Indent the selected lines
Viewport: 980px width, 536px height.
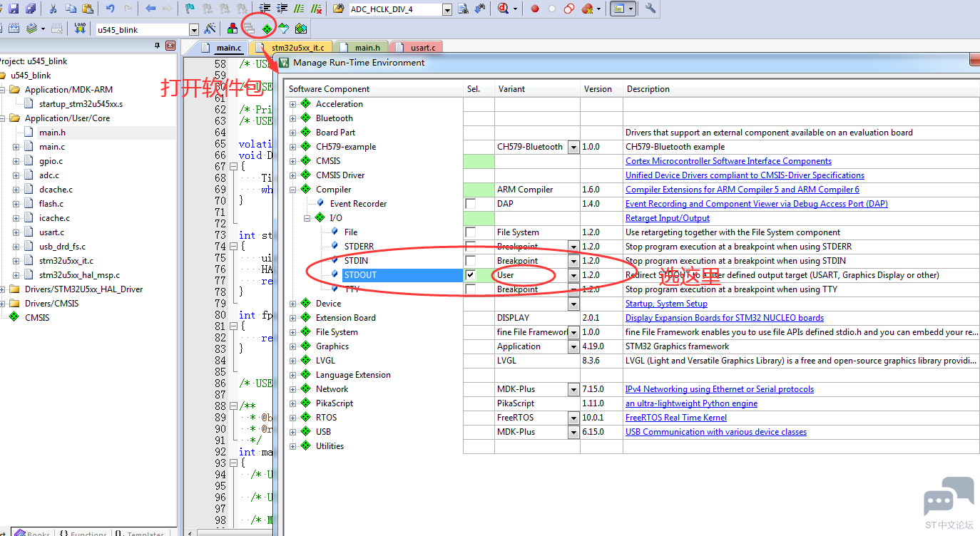click(265, 9)
